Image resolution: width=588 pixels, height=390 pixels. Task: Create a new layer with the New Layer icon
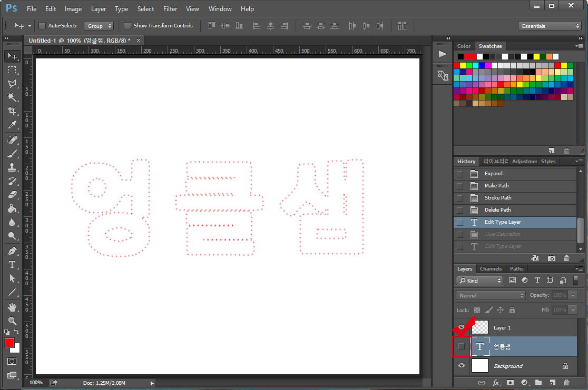click(x=552, y=383)
